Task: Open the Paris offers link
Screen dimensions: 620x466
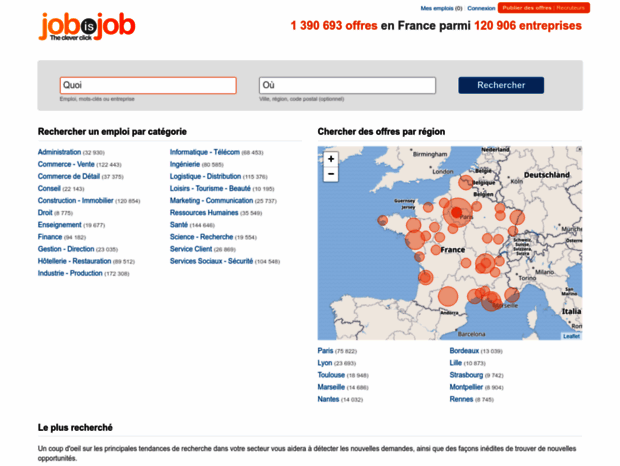Action: coord(325,351)
